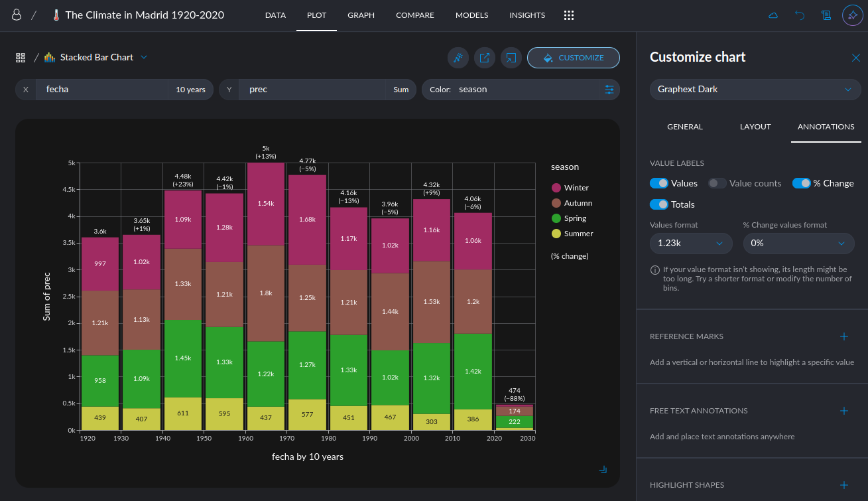Switch to the ANNOTATIONS customize tab
The width and height of the screenshot is (868, 501).
[826, 127]
